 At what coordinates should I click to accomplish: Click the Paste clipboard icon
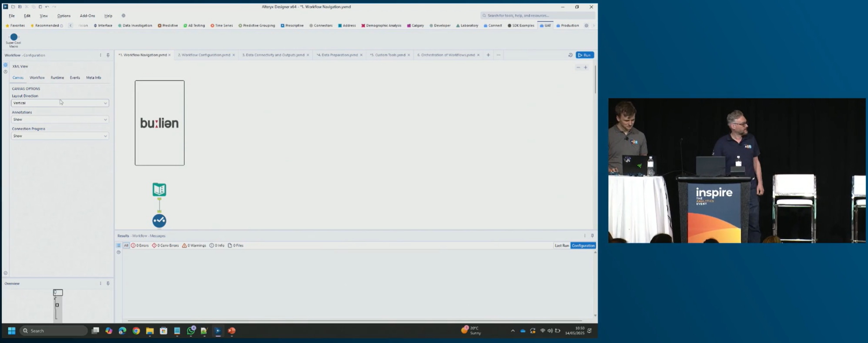tap(40, 7)
